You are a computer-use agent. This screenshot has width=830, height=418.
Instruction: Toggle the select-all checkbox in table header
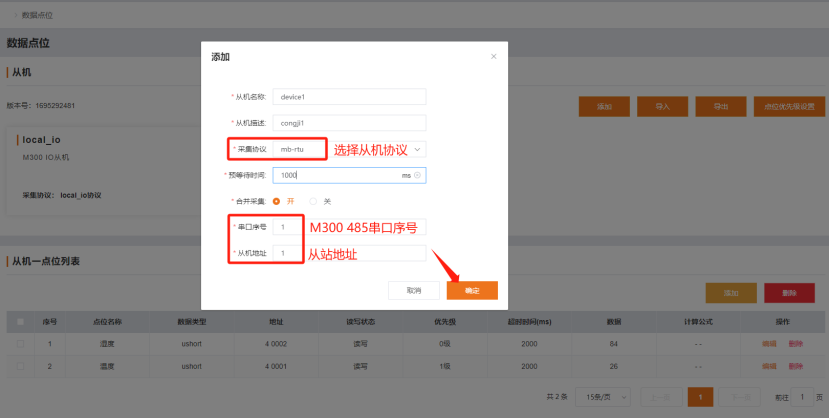point(19,322)
